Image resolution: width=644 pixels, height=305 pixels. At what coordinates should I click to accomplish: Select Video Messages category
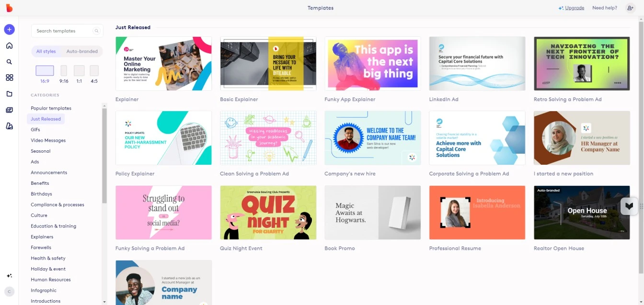(x=48, y=140)
